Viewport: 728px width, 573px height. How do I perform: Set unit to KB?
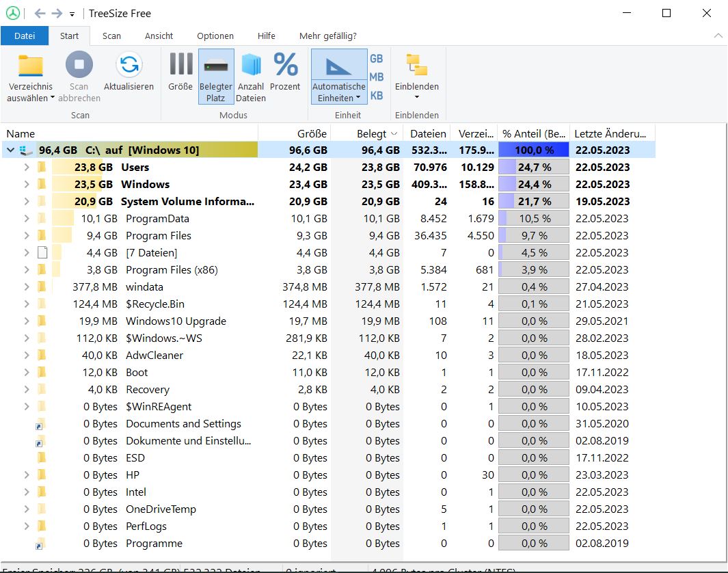377,96
